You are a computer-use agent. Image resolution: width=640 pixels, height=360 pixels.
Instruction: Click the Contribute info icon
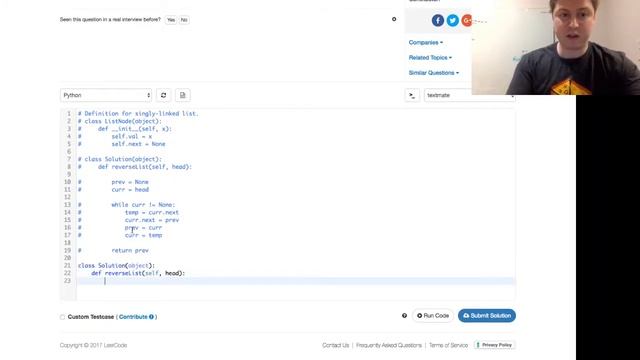pyautogui.click(x=151, y=317)
